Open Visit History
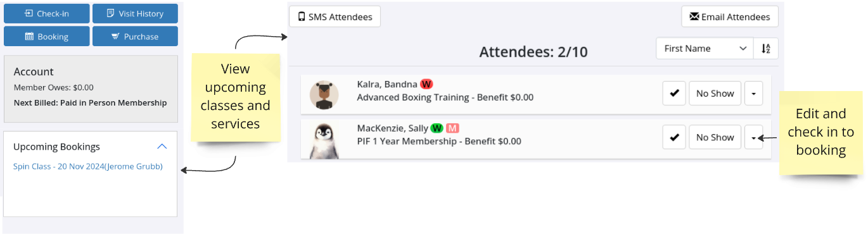This screenshot has width=868, height=239. [x=135, y=13]
